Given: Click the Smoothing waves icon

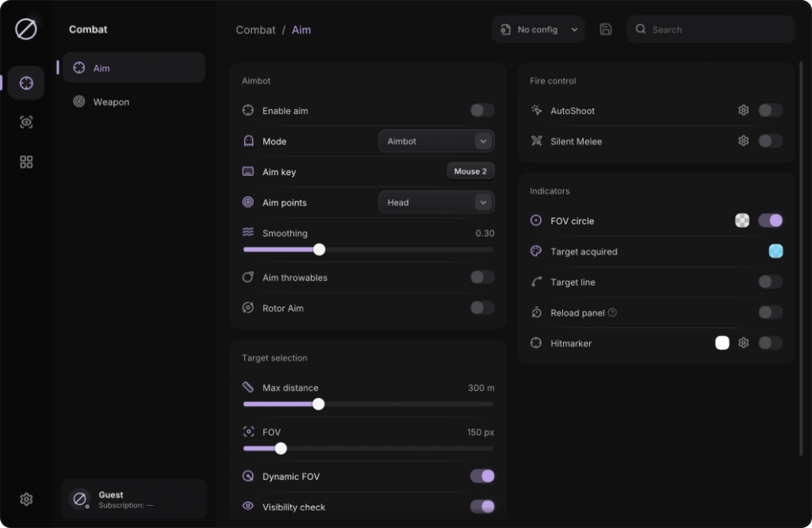Looking at the screenshot, I should click(248, 232).
